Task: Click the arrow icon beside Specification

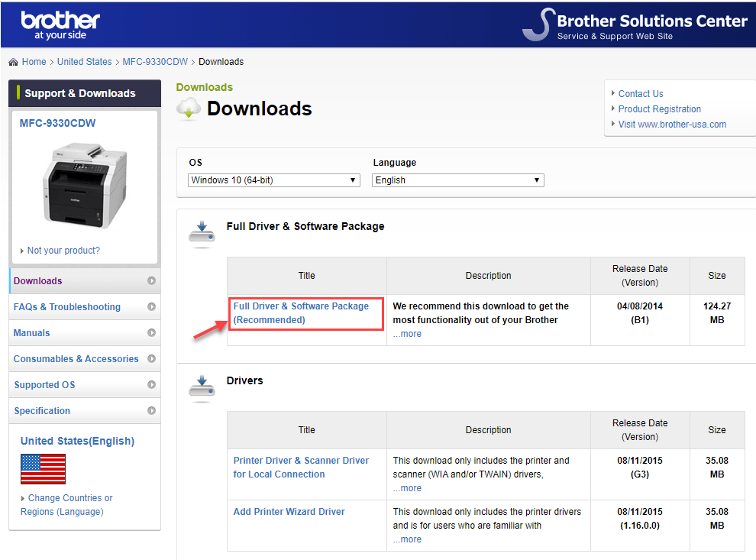Action: (x=151, y=411)
